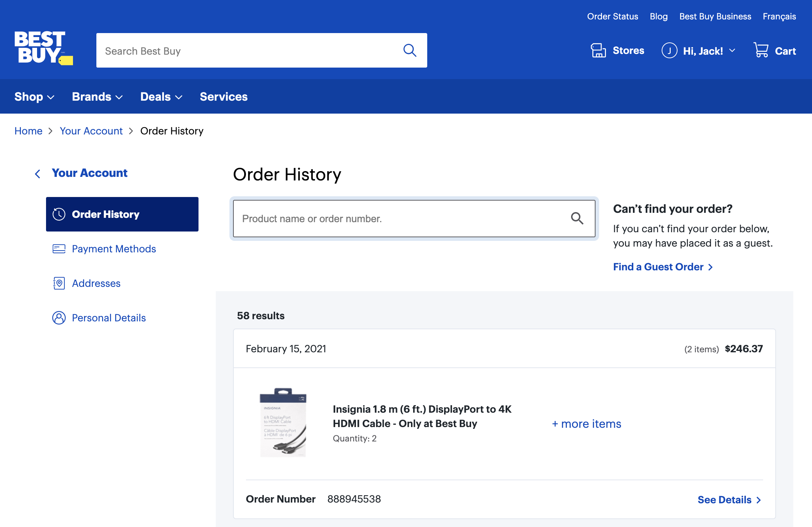Open Personal Details in the sidebar

(x=109, y=318)
